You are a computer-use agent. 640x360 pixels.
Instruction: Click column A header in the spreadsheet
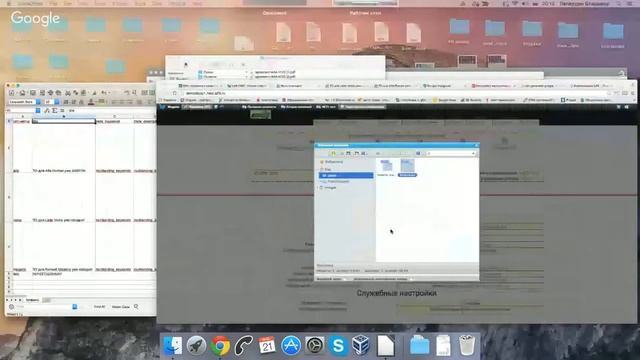point(22,116)
